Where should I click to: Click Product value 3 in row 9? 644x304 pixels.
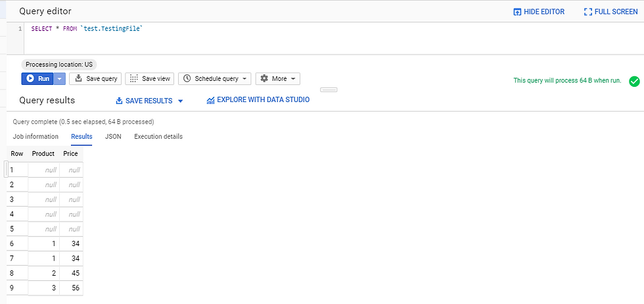pos(53,288)
